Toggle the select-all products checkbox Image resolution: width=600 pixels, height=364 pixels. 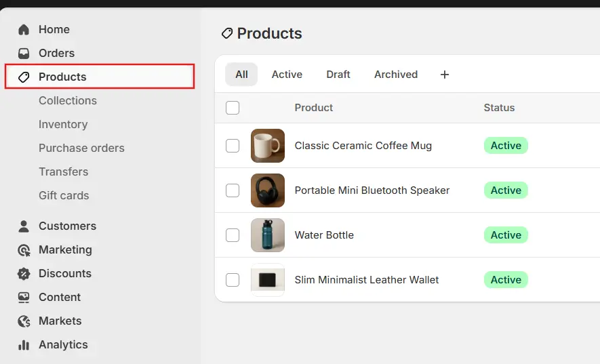tap(233, 108)
